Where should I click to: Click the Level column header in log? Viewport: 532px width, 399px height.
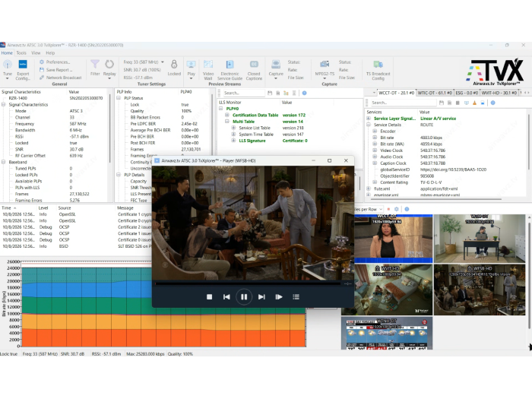pos(43,208)
